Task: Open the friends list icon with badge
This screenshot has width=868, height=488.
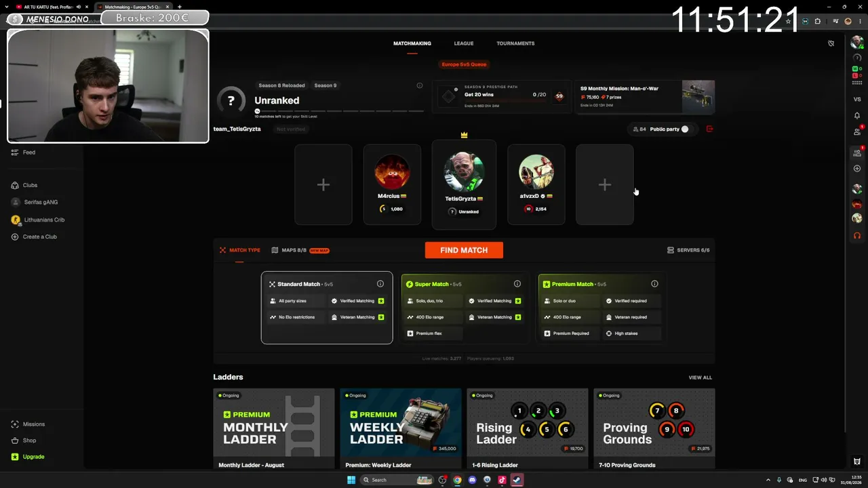Action: [x=857, y=130]
